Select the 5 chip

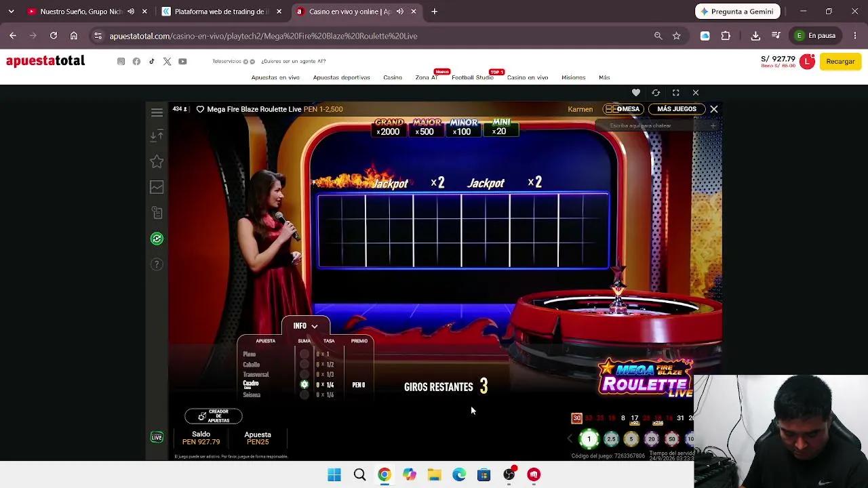pos(631,439)
